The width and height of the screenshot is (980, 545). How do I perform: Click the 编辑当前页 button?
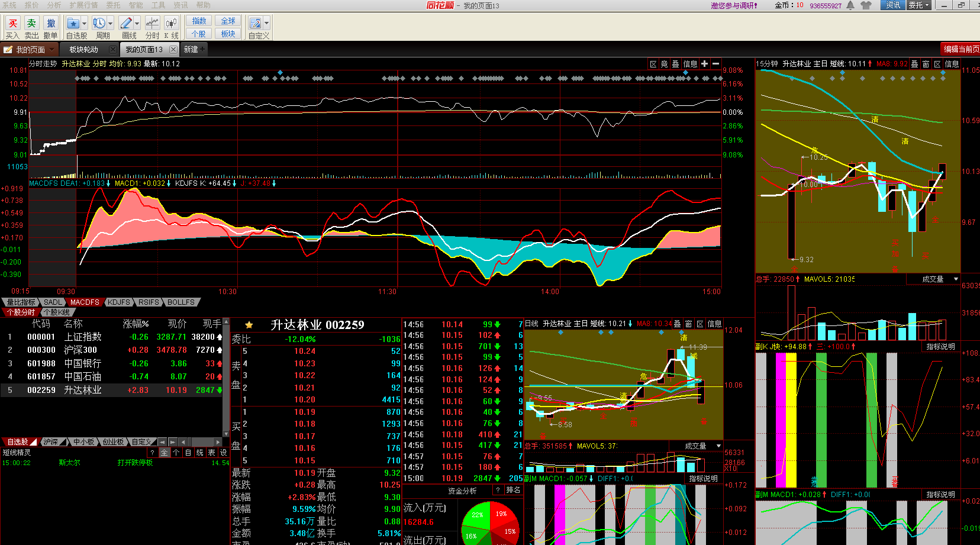click(960, 49)
